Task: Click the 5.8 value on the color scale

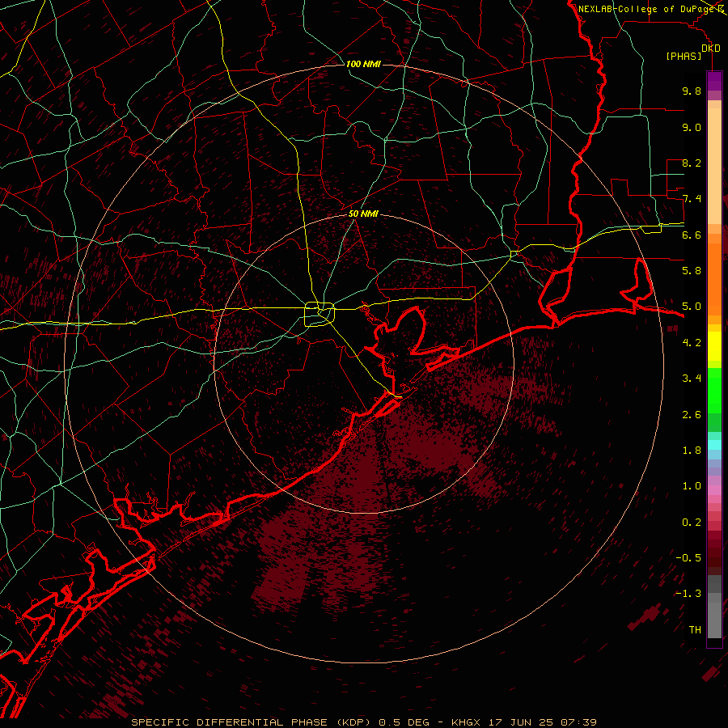Action: tap(692, 271)
